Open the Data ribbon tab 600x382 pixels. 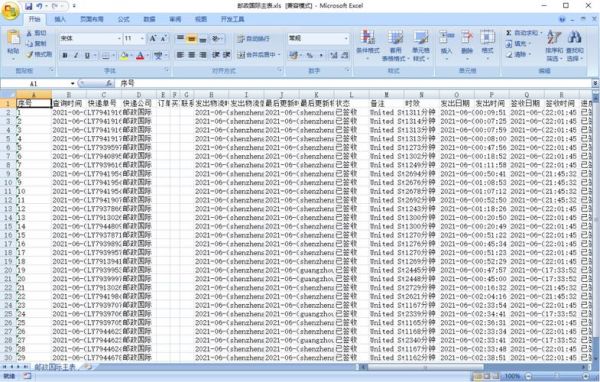[149, 19]
